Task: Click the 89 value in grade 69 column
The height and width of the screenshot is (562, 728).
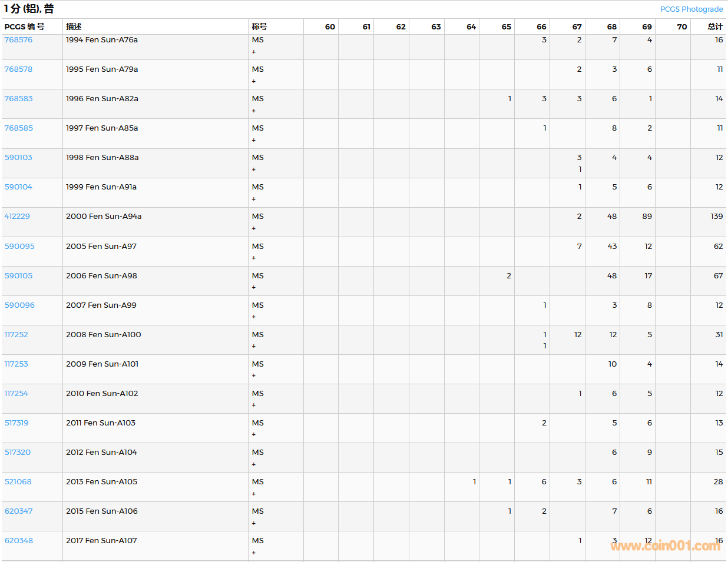Action: coord(647,217)
